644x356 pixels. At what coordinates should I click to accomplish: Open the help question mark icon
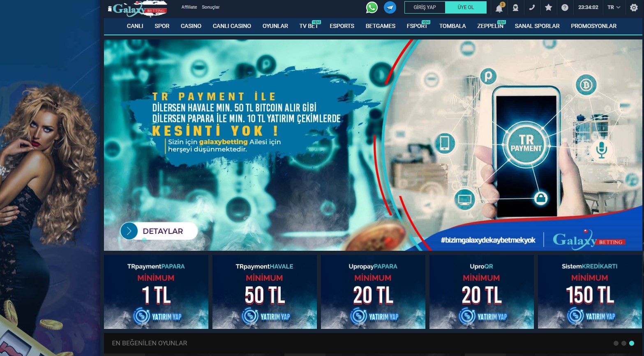point(565,7)
